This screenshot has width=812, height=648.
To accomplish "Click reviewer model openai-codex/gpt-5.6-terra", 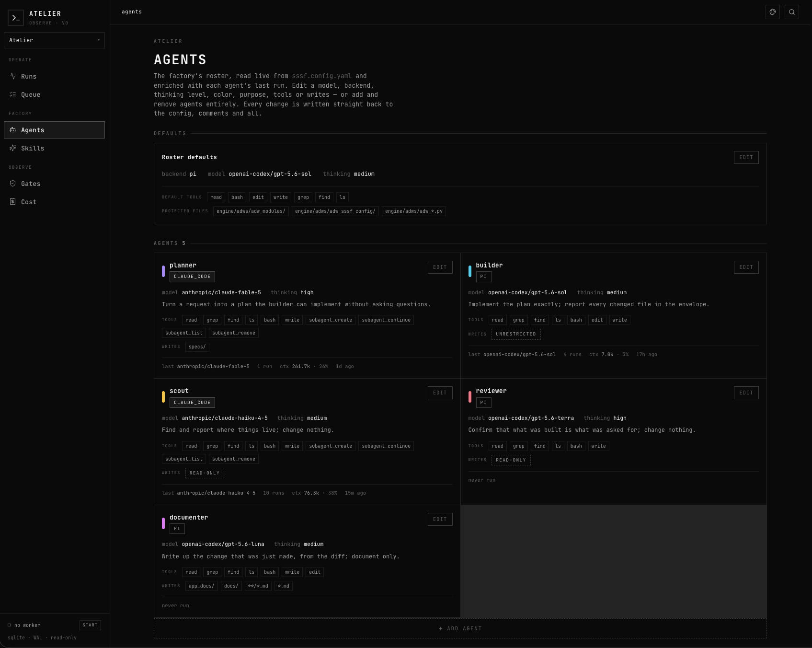I will [x=531, y=418].
